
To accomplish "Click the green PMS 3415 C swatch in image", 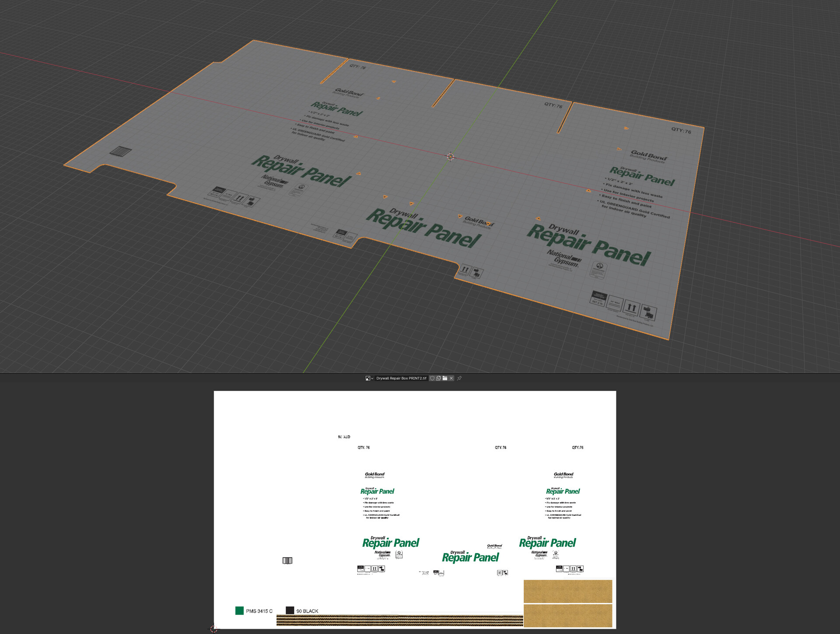I will (239, 611).
